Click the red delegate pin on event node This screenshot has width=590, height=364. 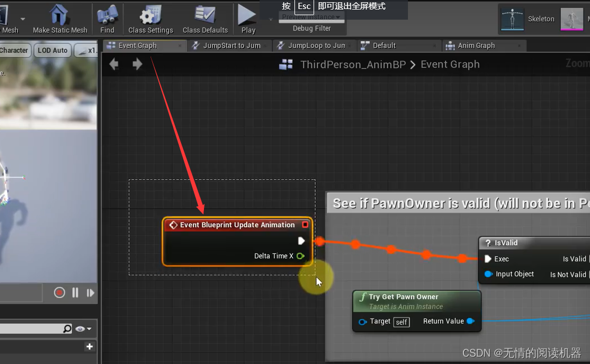click(305, 225)
